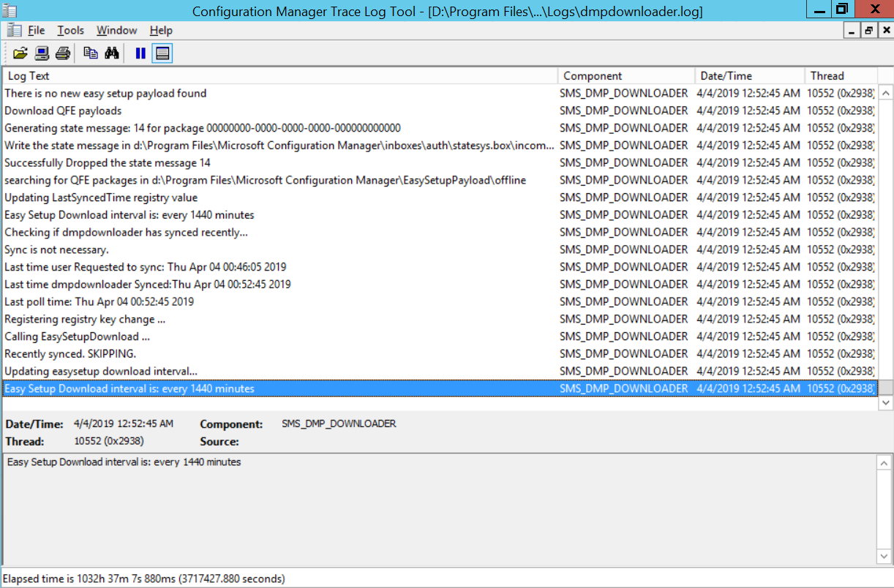Click scroll down arrow in details text pane

885,557
